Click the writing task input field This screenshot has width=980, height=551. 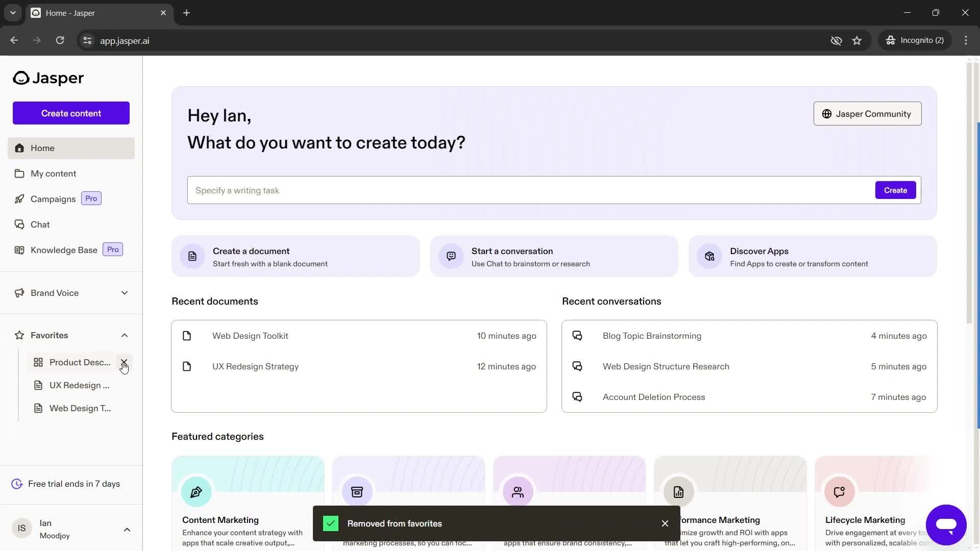pos(530,190)
